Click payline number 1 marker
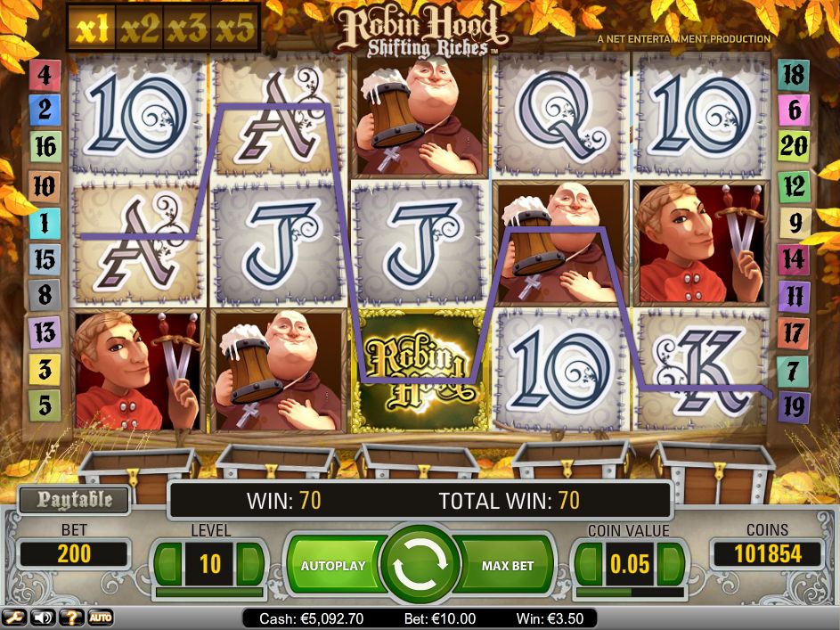This screenshot has width=840, height=630. 45,222
